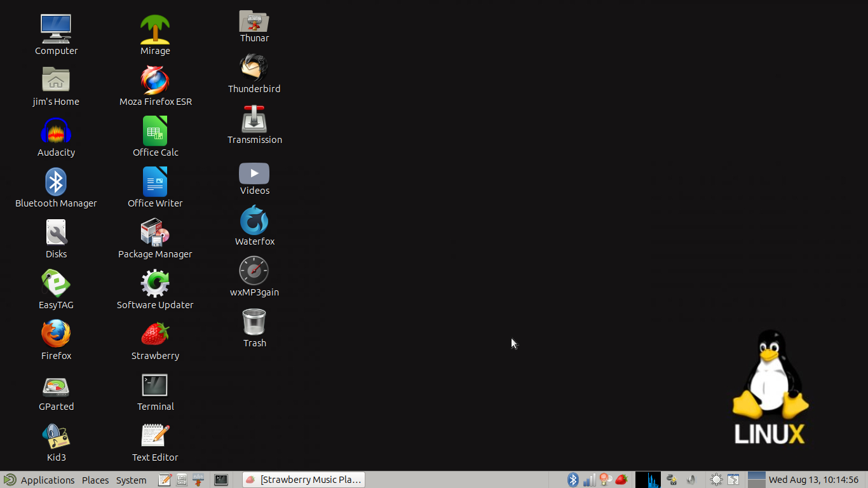Click the Strawberry tray icon
This screenshot has height=488, width=868.
621,480
